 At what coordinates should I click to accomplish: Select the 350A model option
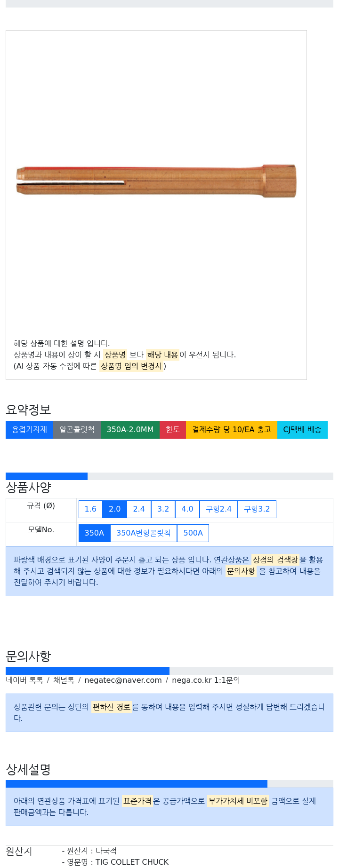pos(94,533)
